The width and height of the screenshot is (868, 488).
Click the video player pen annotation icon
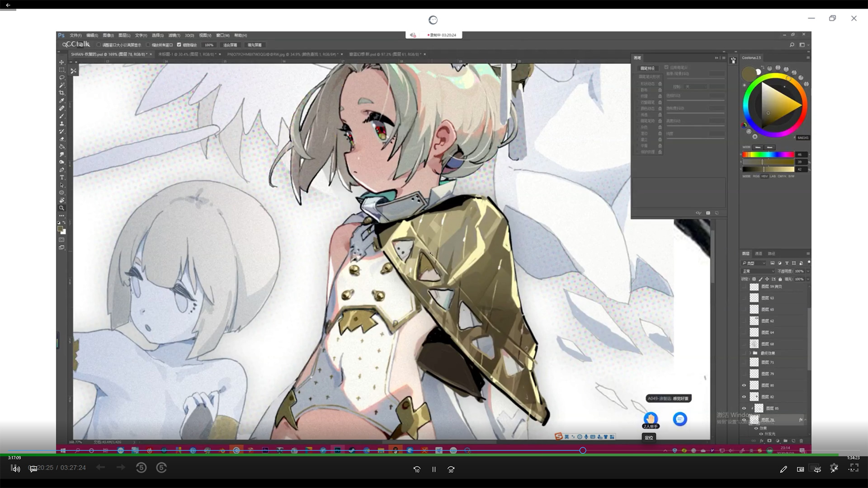pyautogui.click(x=783, y=469)
